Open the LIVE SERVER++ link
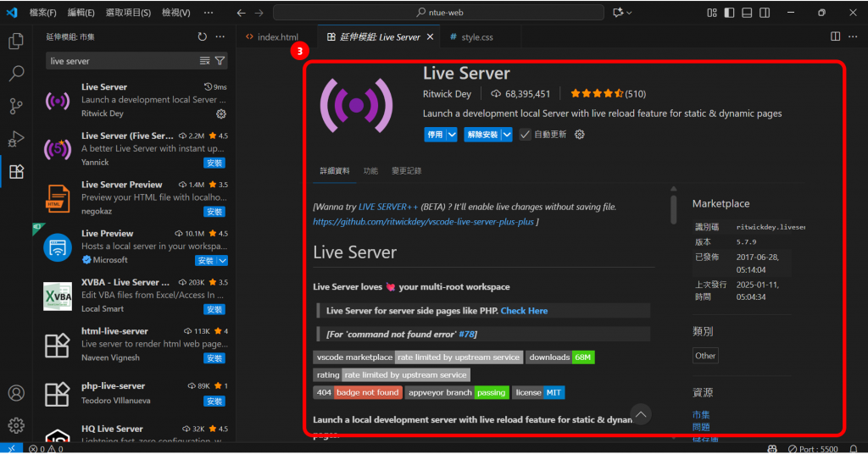The height and width of the screenshot is (454, 868). pos(388,207)
